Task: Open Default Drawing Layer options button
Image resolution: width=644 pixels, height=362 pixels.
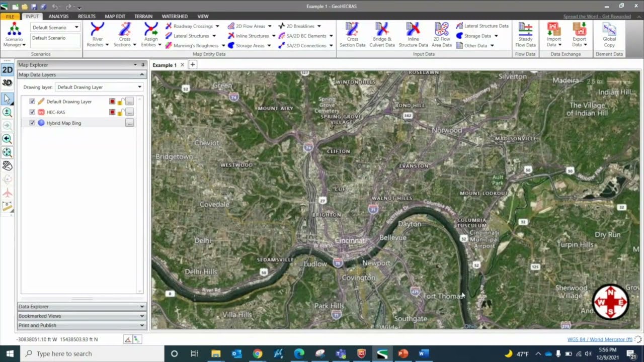Action: [x=129, y=102]
